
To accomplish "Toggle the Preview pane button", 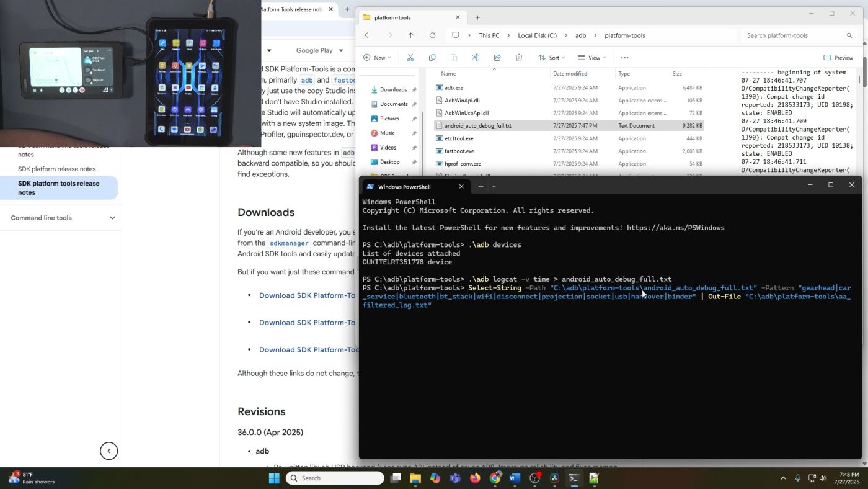I will coord(838,58).
